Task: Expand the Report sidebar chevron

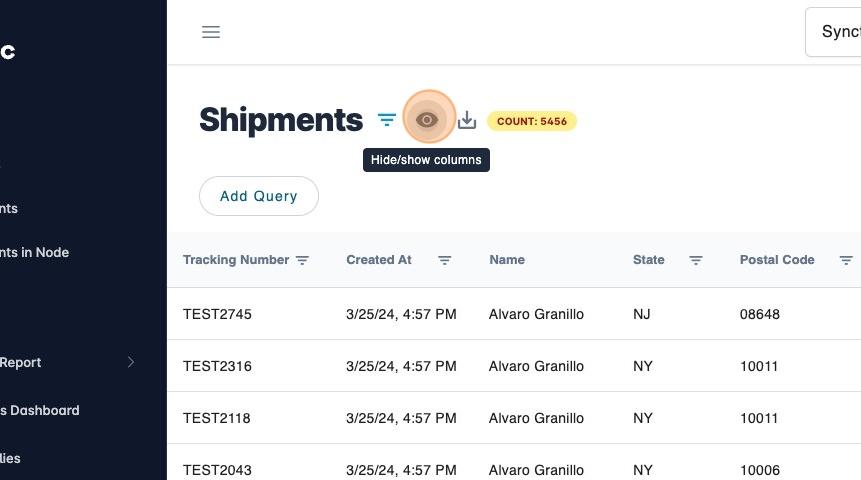Action: [131, 362]
